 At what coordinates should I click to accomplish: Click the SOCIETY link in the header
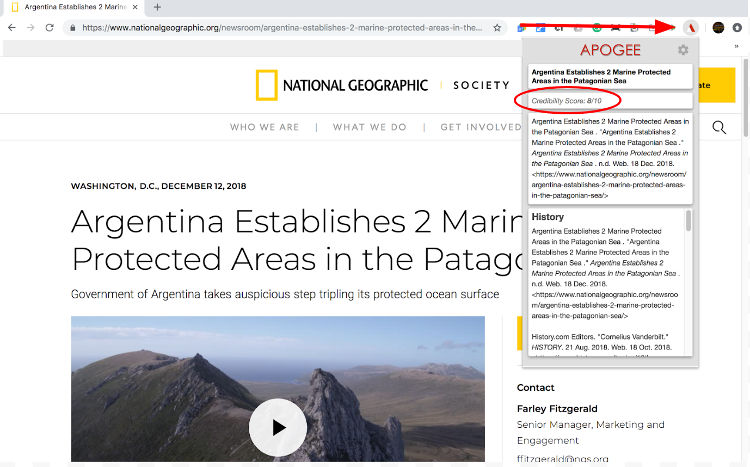click(481, 85)
